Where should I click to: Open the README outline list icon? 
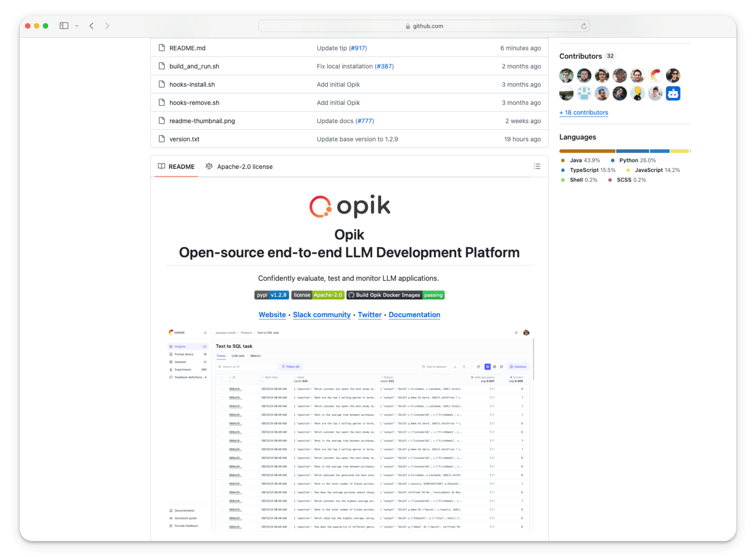coord(537,166)
